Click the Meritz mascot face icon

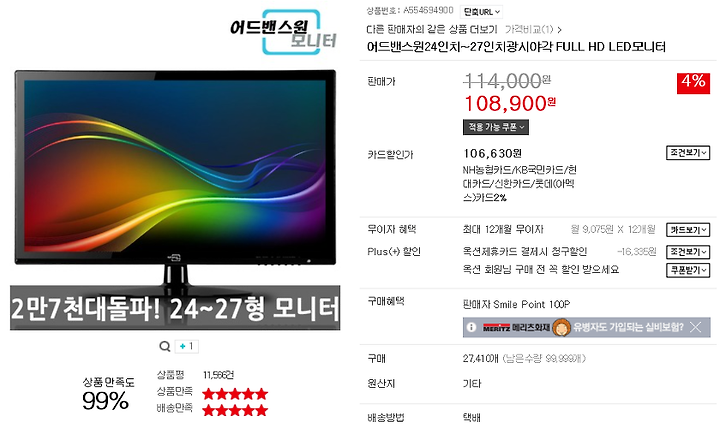click(x=561, y=327)
